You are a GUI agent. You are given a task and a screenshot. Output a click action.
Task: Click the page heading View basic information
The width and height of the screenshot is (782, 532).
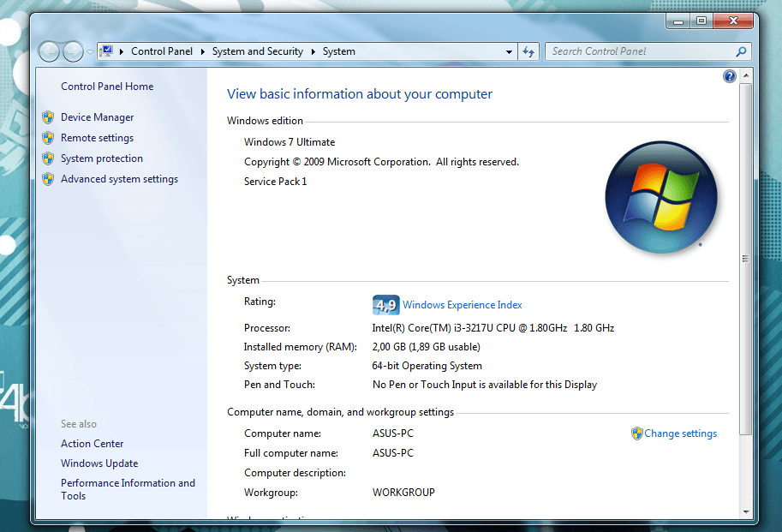click(360, 94)
